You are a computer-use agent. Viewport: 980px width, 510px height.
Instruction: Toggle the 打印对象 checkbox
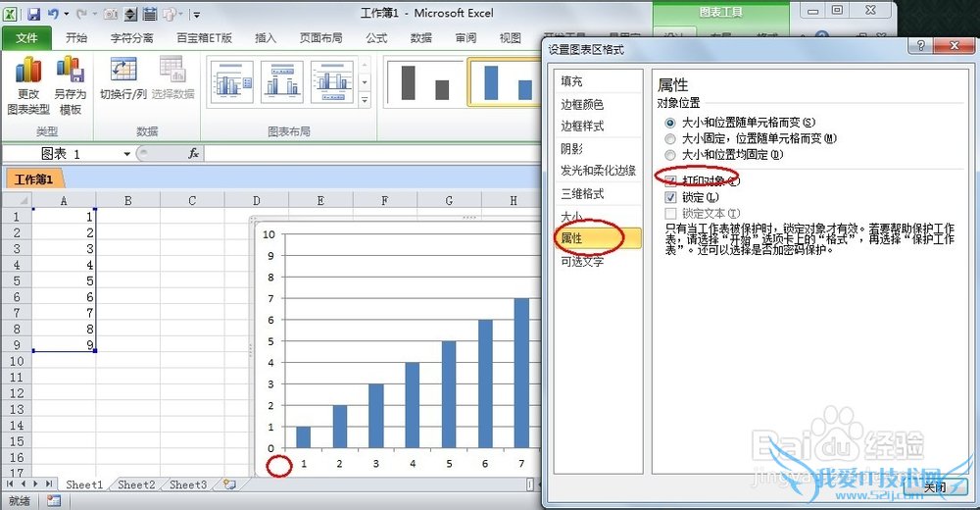coord(670,180)
